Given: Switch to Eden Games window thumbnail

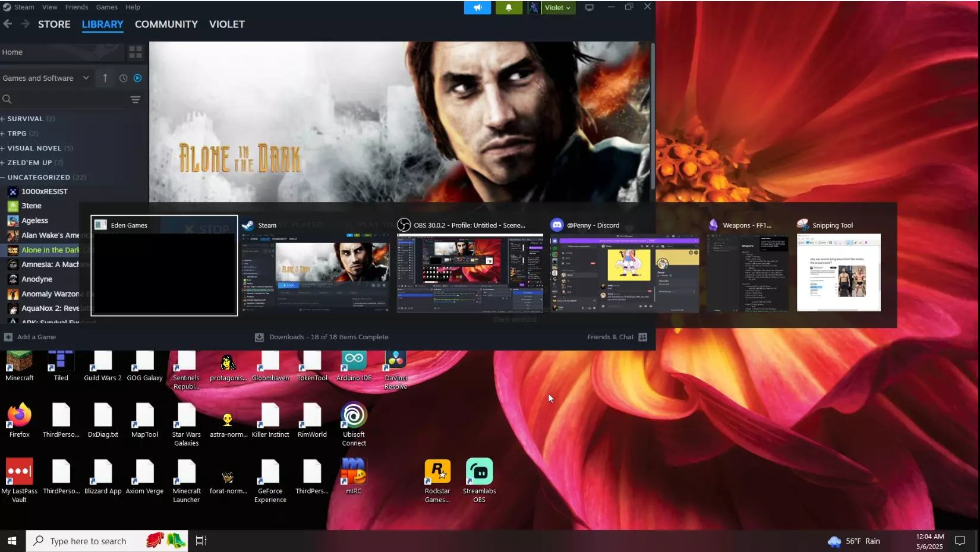Looking at the screenshot, I should (x=164, y=266).
